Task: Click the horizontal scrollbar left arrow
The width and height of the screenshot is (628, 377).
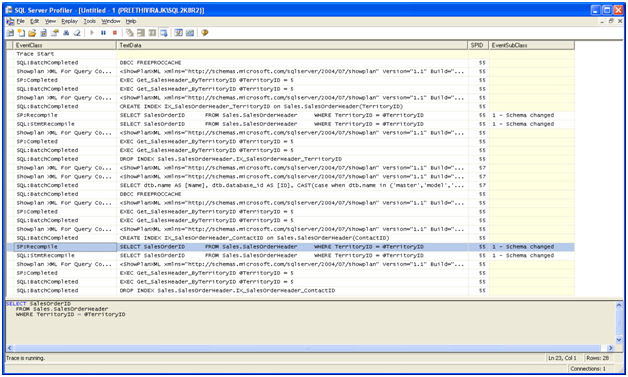Action: (x=10, y=348)
